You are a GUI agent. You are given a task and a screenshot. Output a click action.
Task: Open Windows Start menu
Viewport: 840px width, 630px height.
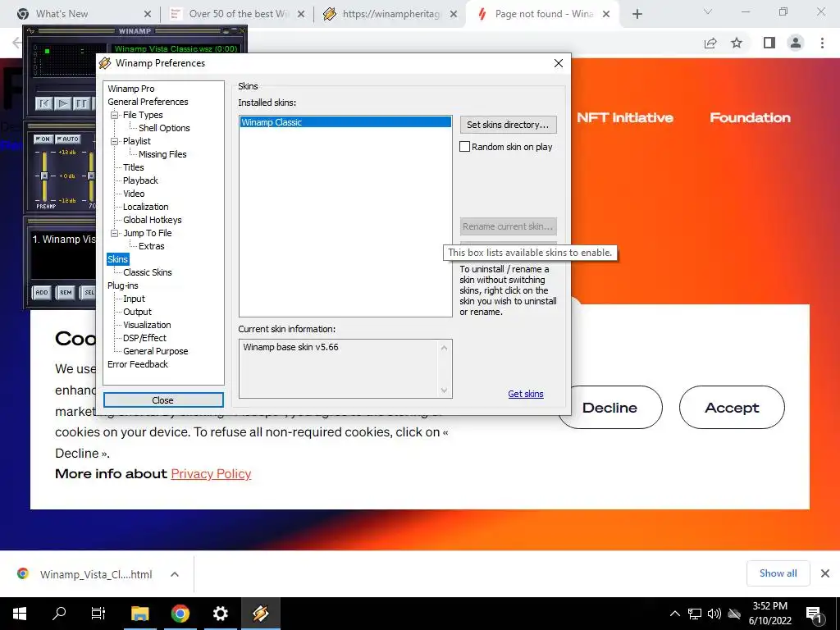(x=20, y=614)
